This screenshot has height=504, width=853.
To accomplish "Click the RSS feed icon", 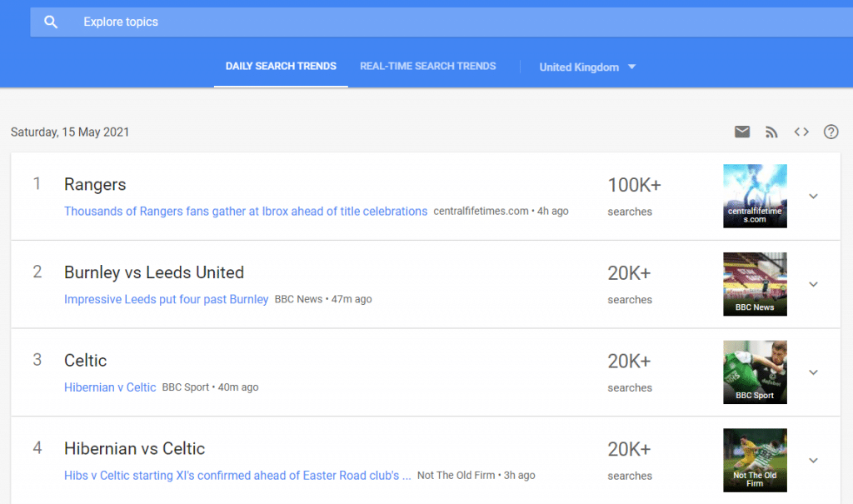I will pos(771,132).
